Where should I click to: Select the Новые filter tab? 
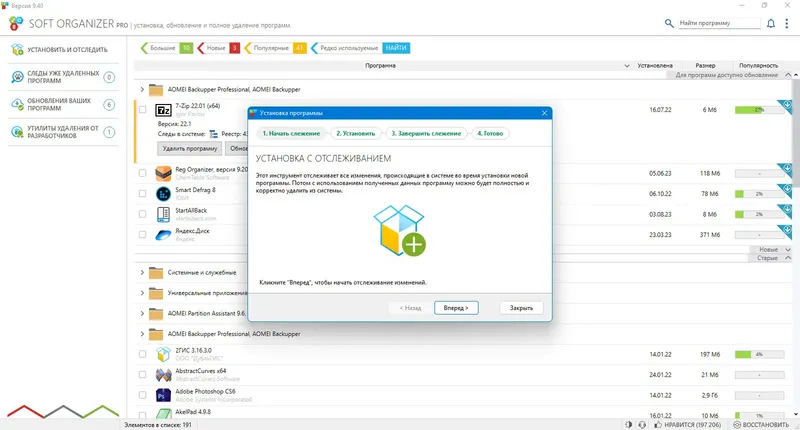click(x=218, y=48)
